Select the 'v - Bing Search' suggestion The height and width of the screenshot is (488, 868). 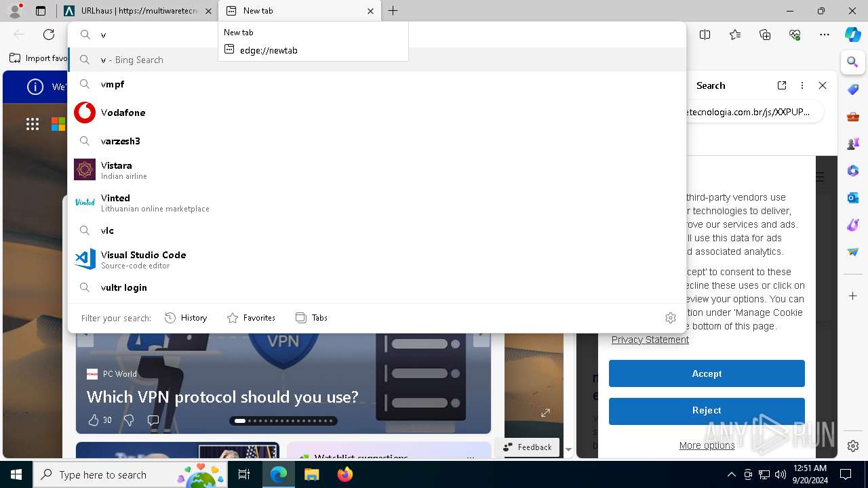(x=377, y=60)
